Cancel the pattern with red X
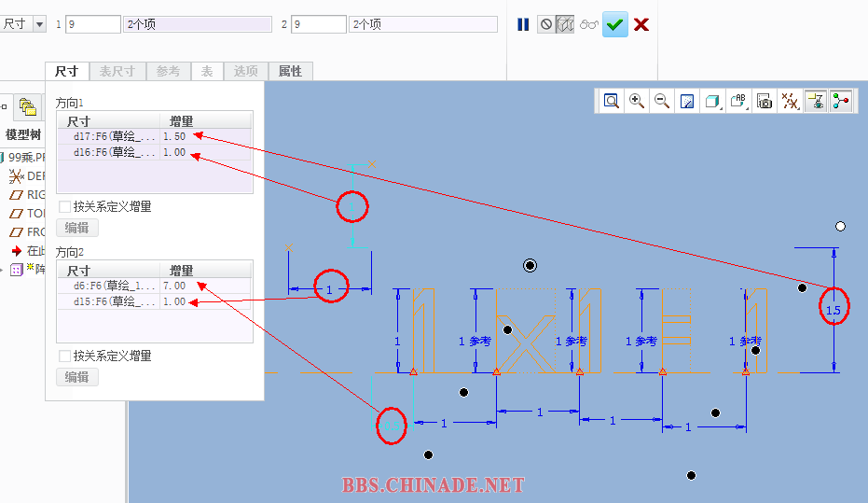 point(641,24)
